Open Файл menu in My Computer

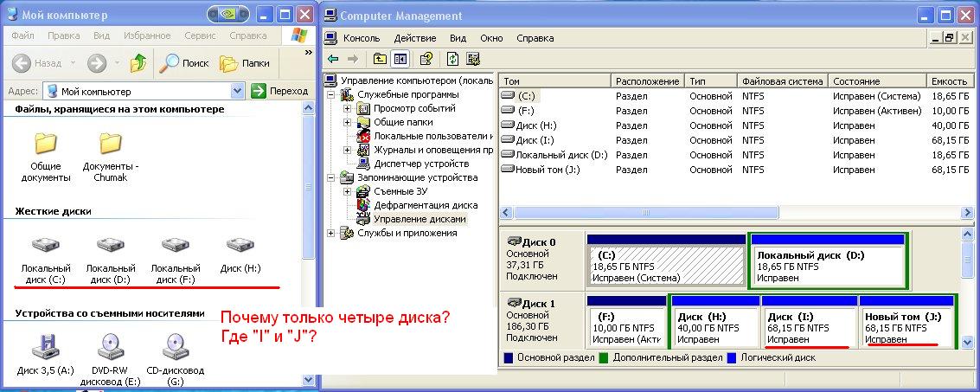click(x=22, y=35)
